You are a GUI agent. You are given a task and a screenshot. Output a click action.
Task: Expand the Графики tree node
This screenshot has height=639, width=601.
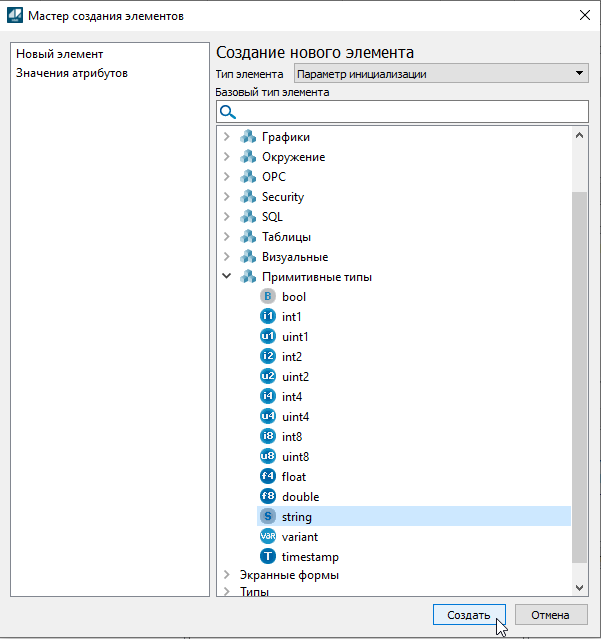pyautogui.click(x=226, y=137)
